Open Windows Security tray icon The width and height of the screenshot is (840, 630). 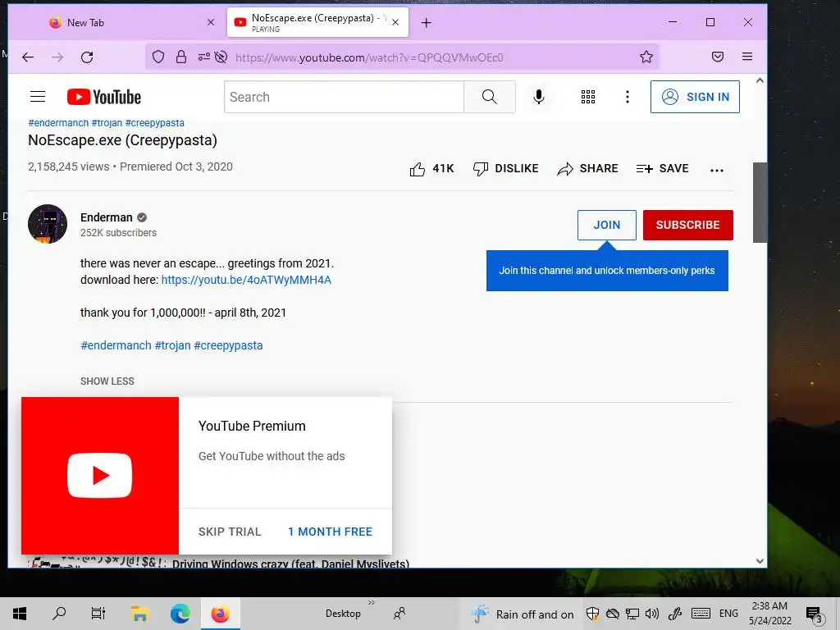point(592,614)
